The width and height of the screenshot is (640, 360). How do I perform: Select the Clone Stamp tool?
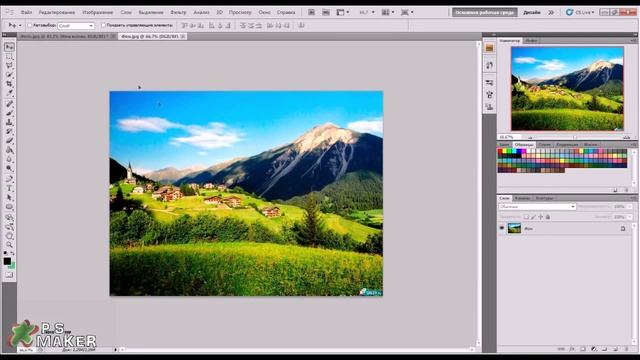point(9,122)
